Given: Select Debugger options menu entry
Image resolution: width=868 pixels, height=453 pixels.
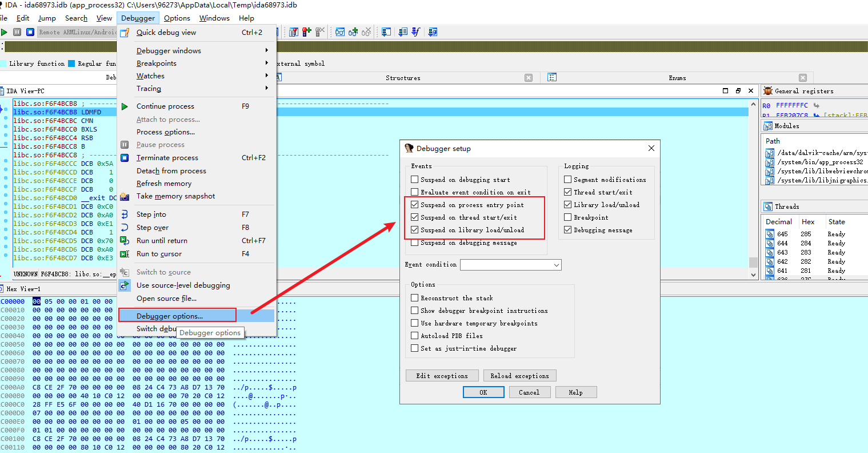Looking at the screenshot, I should click(x=197, y=316).
